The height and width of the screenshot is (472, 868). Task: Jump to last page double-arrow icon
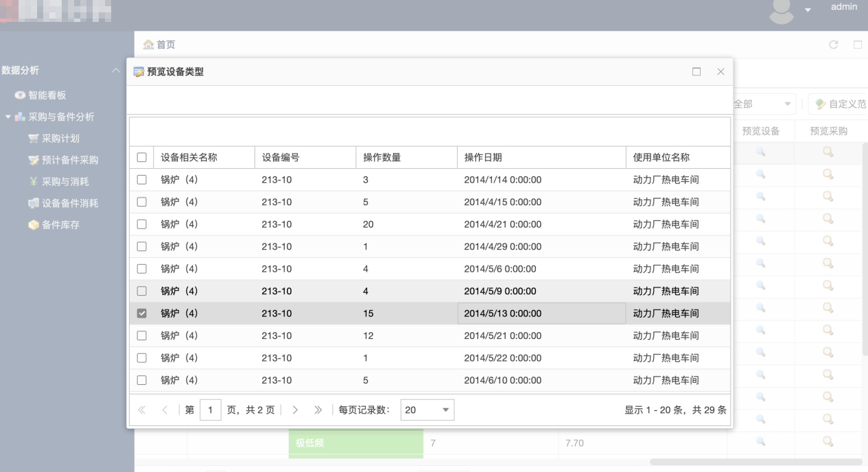318,410
